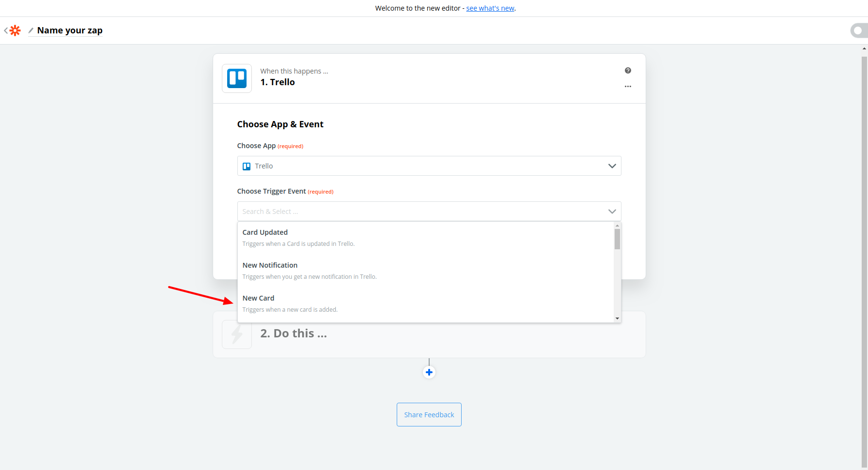Screen dimensions: 868x470
Task: Click the Search & Select trigger field
Action: pos(421,212)
